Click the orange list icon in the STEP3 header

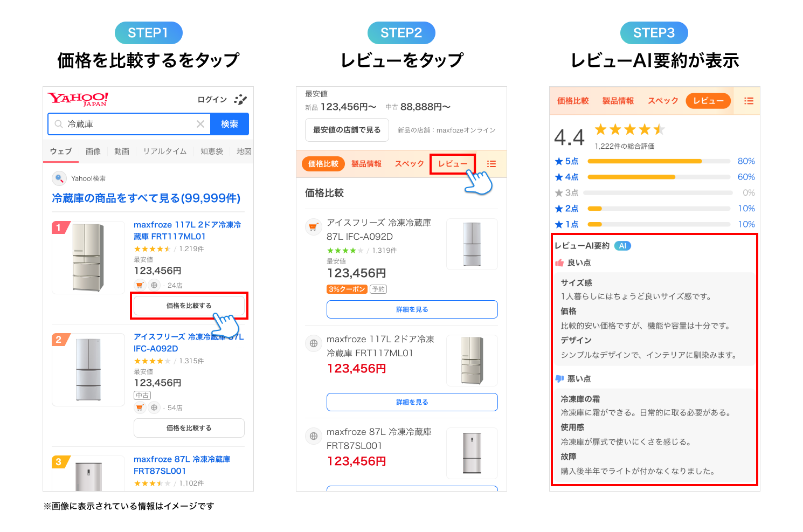(x=748, y=101)
